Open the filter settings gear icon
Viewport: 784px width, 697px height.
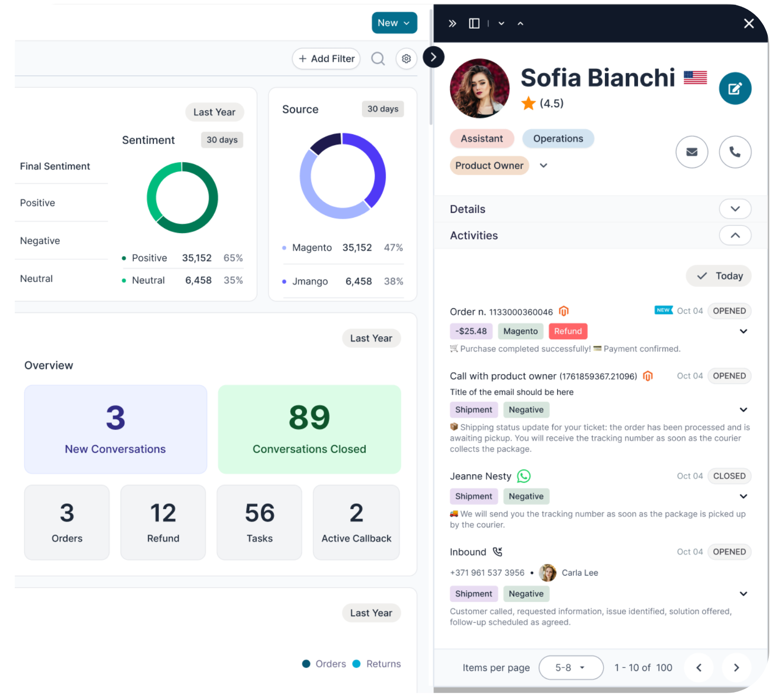tap(406, 59)
